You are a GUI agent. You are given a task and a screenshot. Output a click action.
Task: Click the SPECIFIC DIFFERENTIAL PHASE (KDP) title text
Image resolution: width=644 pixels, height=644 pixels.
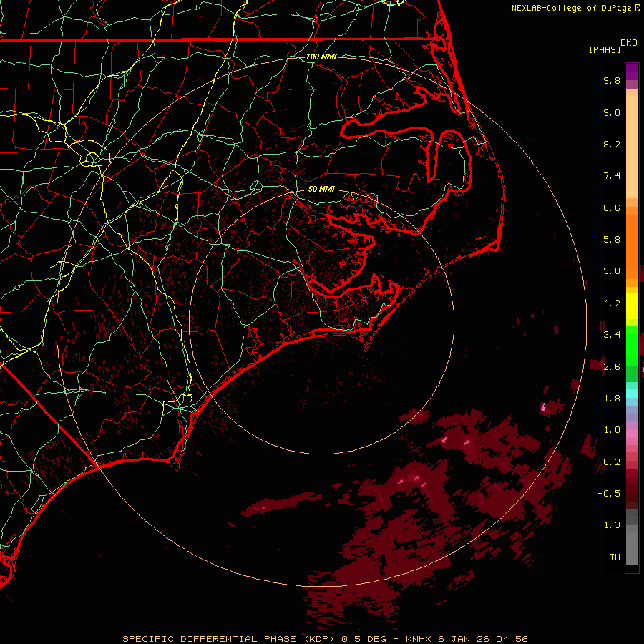coord(228,639)
